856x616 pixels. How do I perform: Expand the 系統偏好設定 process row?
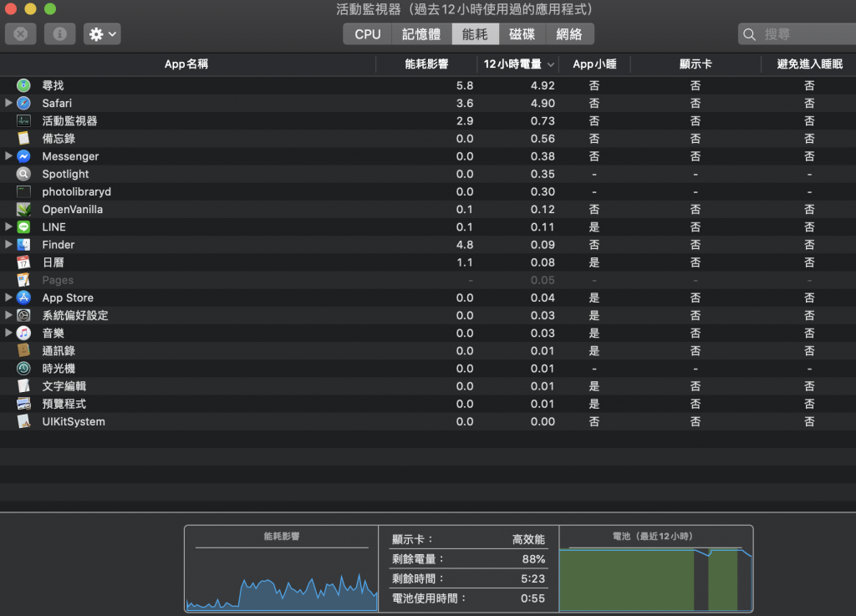pos(8,315)
